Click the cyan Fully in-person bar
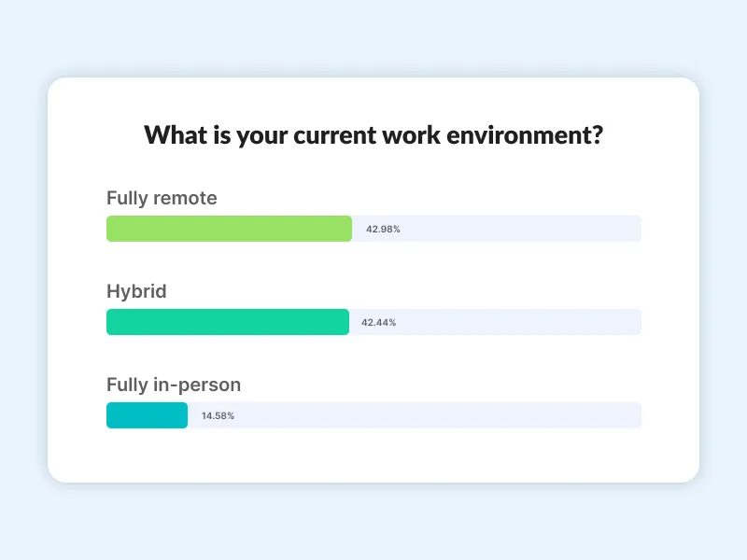747x560 pixels. tap(147, 415)
